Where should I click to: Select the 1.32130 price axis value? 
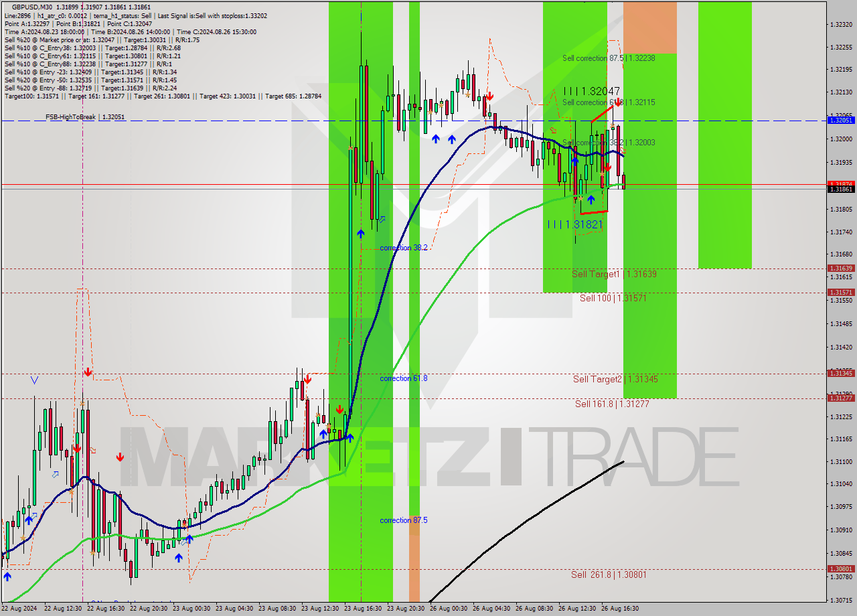click(841, 92)
